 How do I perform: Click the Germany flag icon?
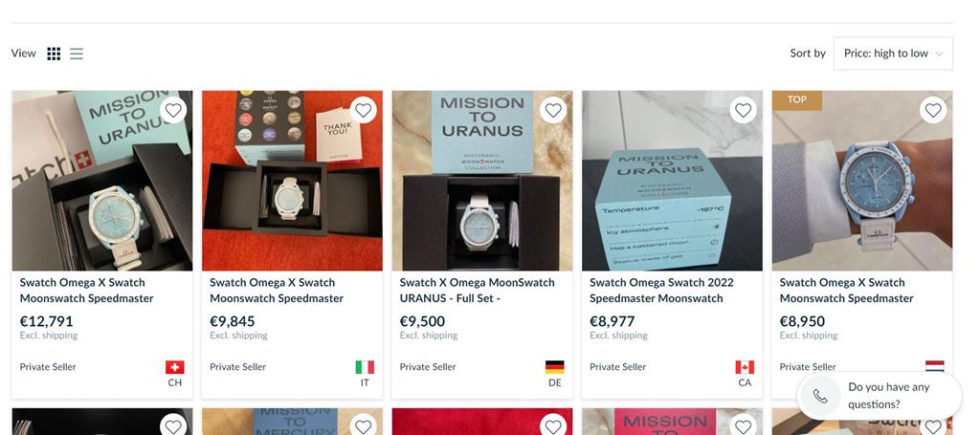point(554,367)
